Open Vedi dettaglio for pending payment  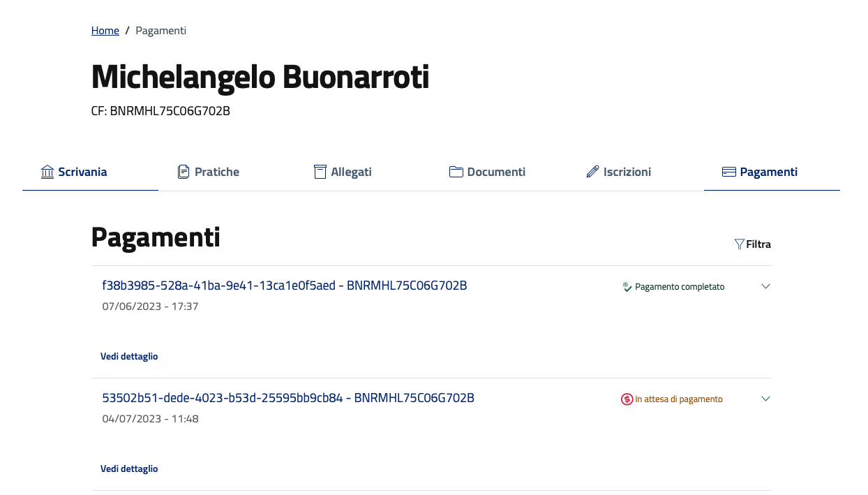tap(129, 468)
